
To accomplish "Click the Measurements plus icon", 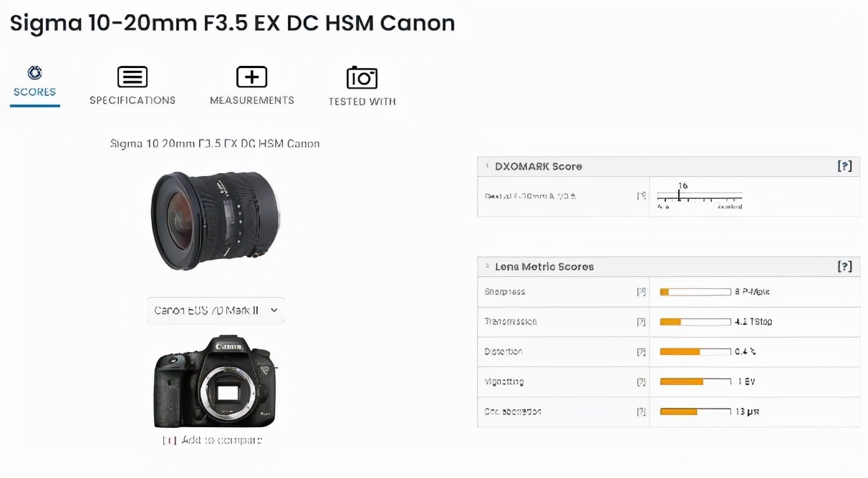I will pos(251,77).
